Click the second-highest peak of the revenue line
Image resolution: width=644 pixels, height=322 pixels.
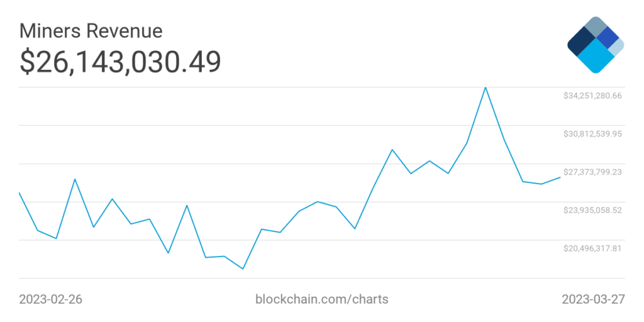click(x=392, y=150)
